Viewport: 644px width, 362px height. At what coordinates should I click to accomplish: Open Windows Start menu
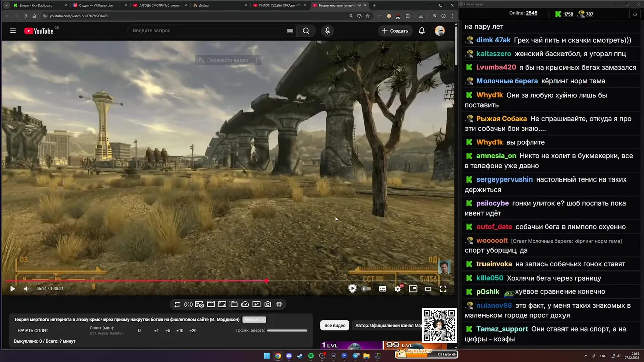point(267,356)
